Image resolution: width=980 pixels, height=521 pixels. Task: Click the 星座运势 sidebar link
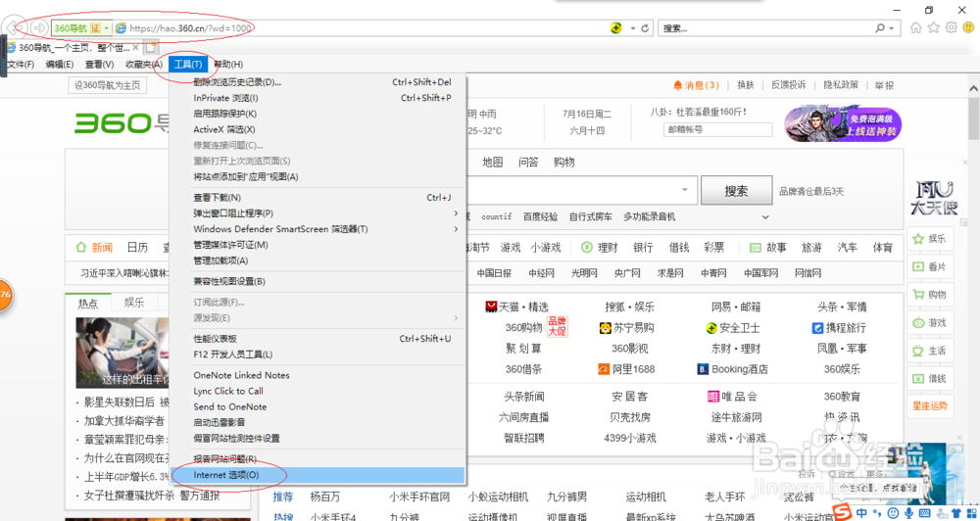tap(930, 405)
